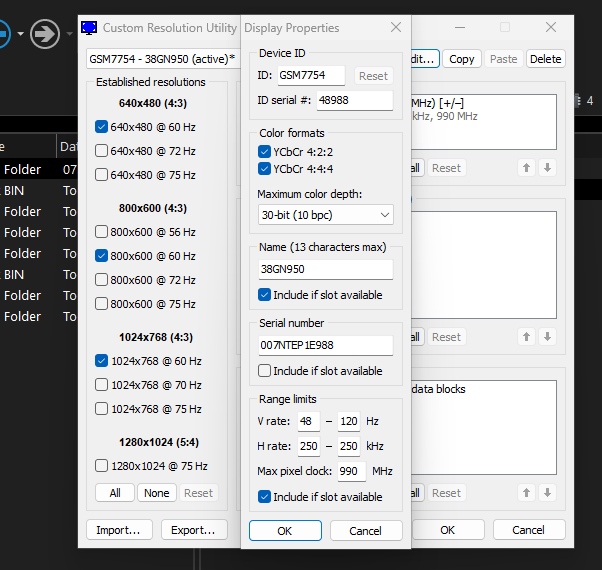This screenshot has height=570, width=602.
Task: Disable the YCbCr 4:2:2 color format
Action: [x=265, y=151]
